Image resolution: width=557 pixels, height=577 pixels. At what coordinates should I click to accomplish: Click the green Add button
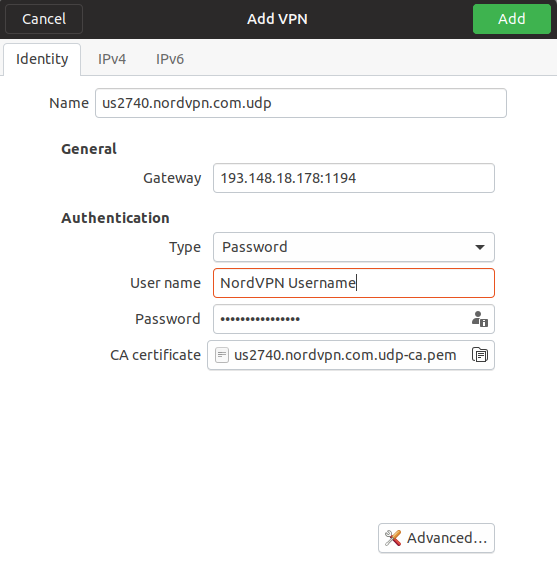(x=512, y=19)
